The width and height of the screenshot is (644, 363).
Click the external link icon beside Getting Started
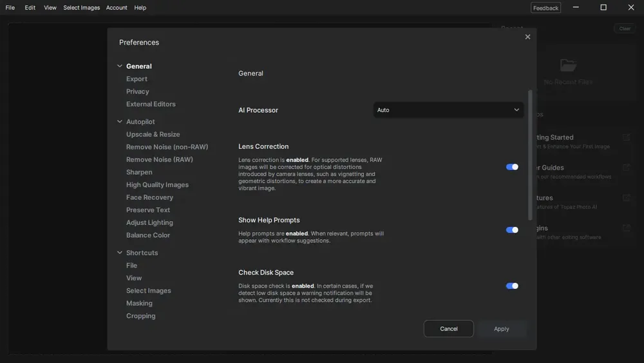click(626, 137)
